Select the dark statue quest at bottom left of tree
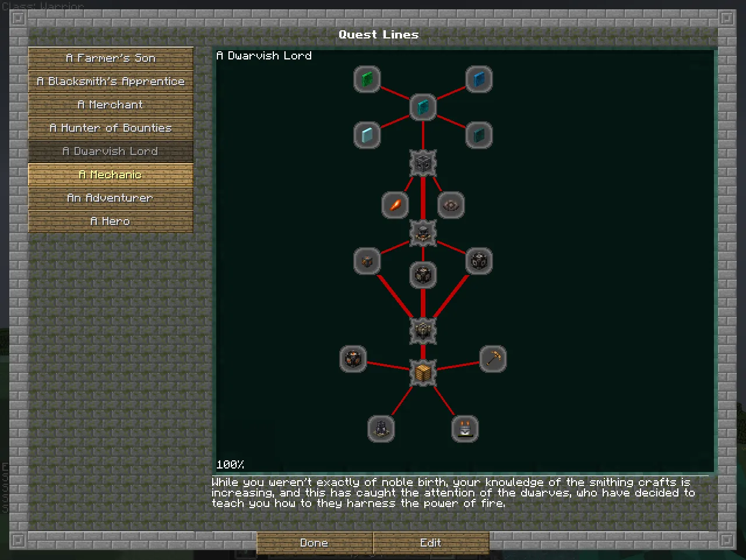Screen dimensions: 746x560 click(x=381, y=429)
